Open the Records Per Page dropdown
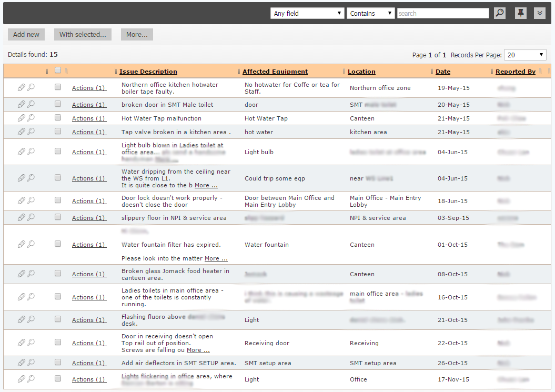This screenshot has width=555, height=392. click(x=525, y=54)
